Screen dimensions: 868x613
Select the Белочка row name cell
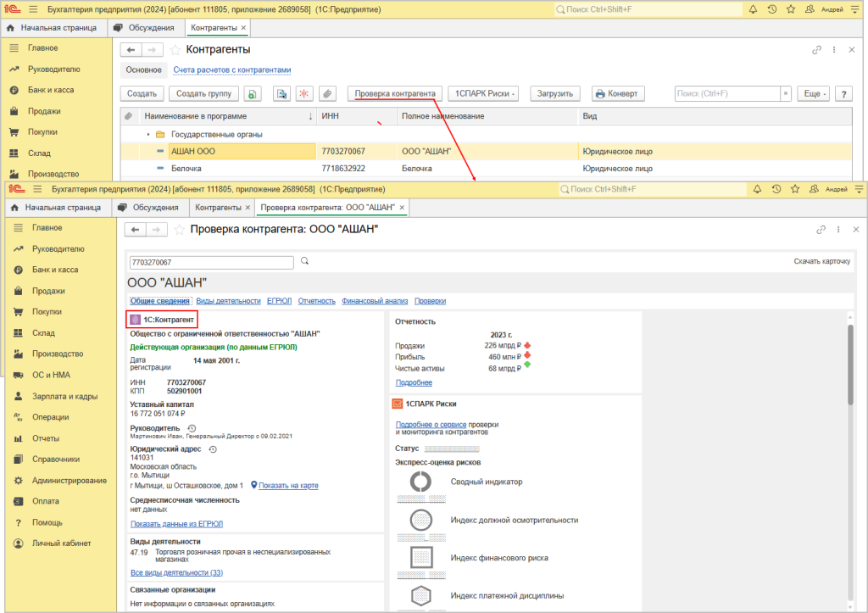point(242,169)
